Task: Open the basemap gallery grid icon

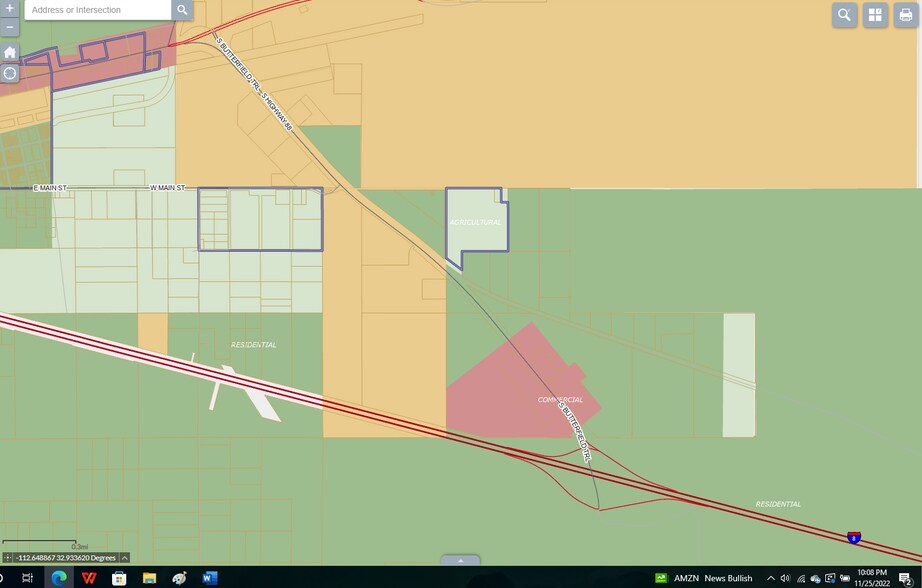Action: 873,15
